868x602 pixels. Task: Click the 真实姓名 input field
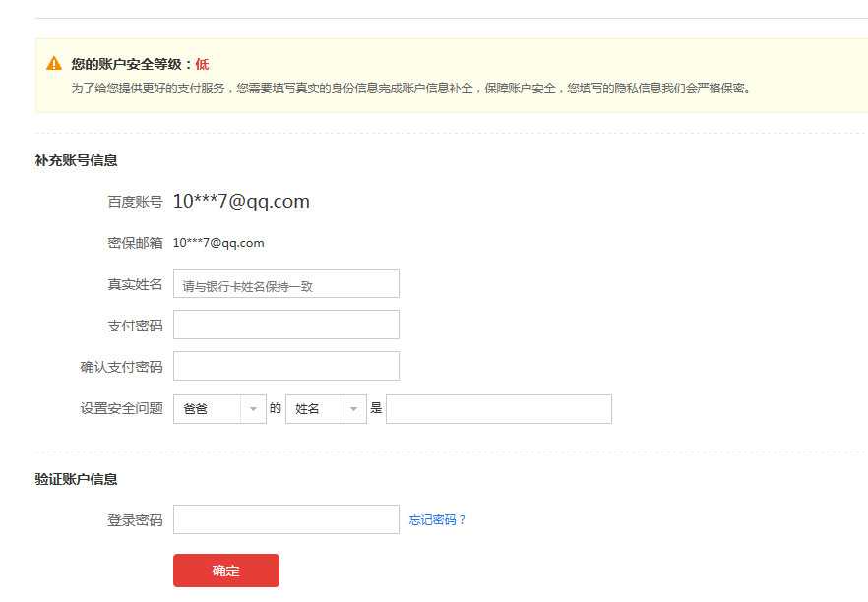click(285, 283)
